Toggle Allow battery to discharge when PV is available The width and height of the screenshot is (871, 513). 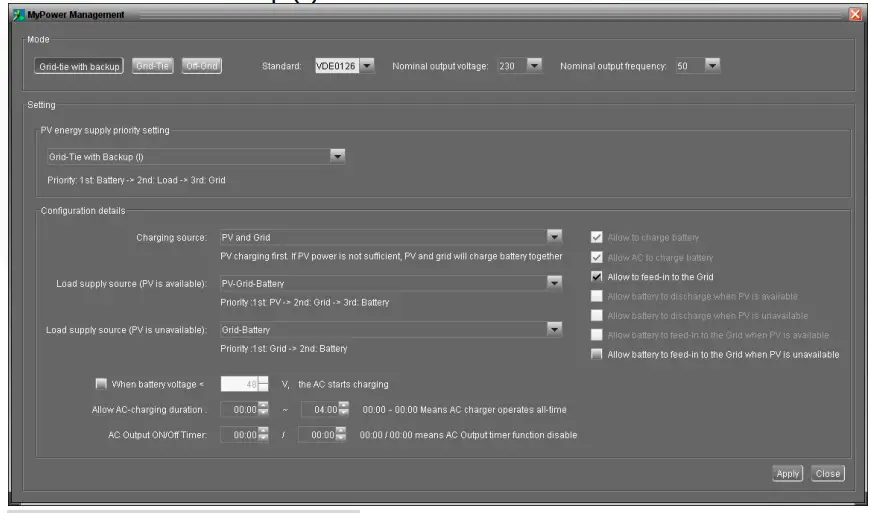[597, 296]
